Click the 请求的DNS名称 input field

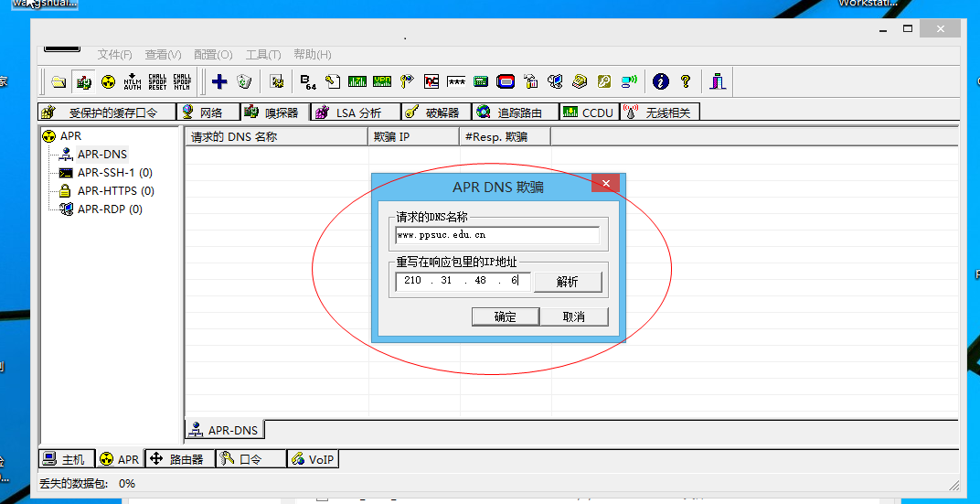click(x=497, y=235)
